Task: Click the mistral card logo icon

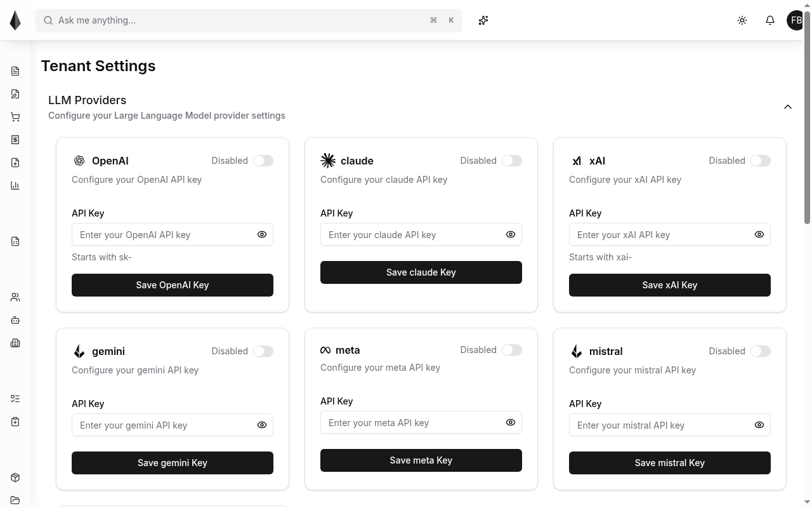Action: 577,351
